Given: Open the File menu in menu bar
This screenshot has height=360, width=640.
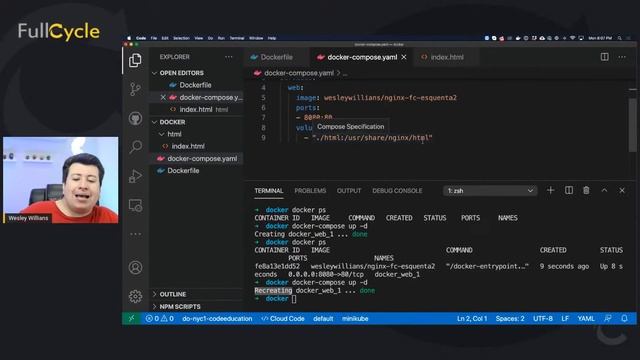Looking at the screenshot, I should tap(153, 38).
